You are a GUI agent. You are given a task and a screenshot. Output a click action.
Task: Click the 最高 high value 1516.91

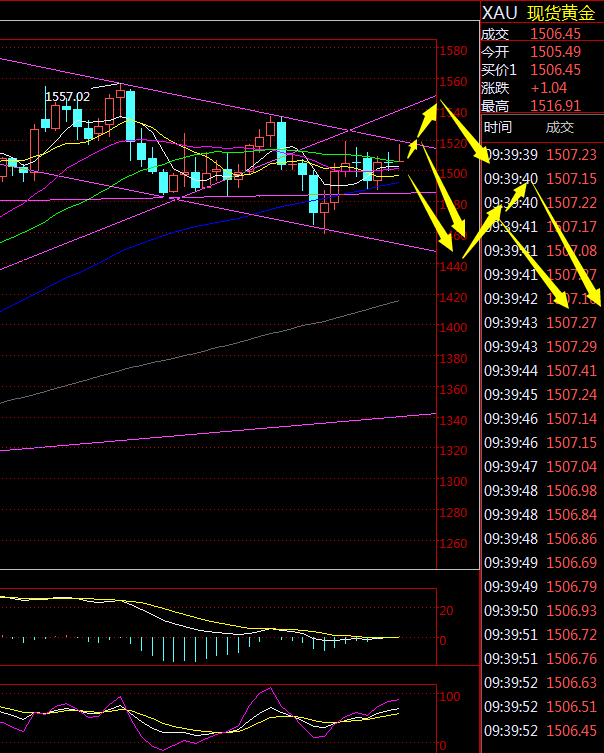pyautogui.click(x=556, y=106)
